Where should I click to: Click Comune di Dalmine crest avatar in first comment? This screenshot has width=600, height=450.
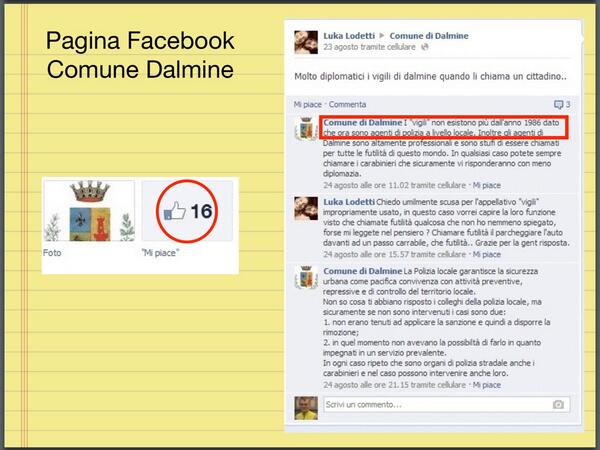306,129
